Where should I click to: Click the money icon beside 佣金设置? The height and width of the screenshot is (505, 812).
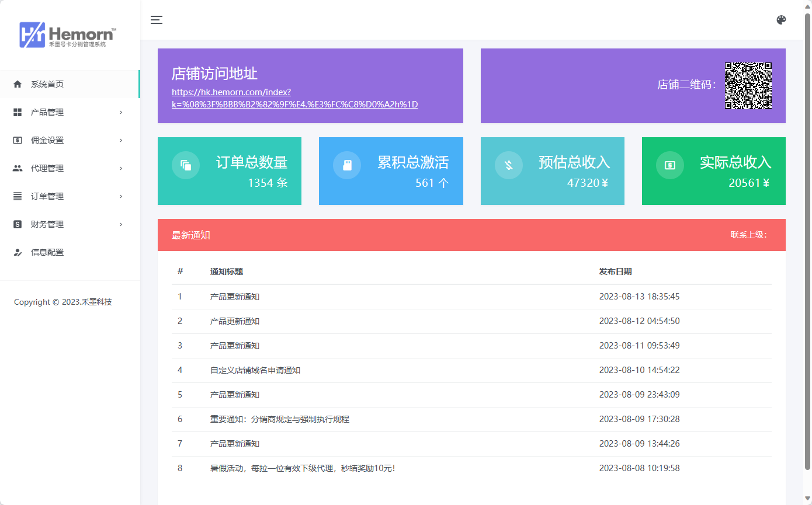(x=18, y=140)
